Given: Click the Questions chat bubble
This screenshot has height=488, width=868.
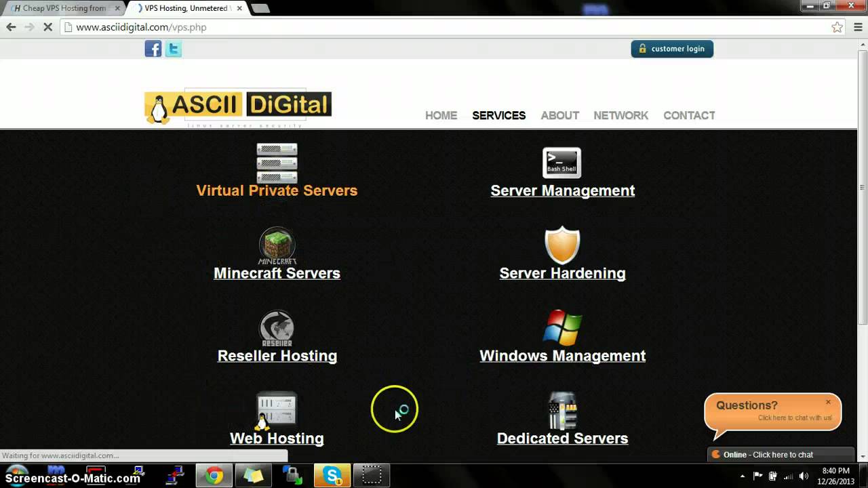Looking at the screenshot, I should [x=772, y=413].
